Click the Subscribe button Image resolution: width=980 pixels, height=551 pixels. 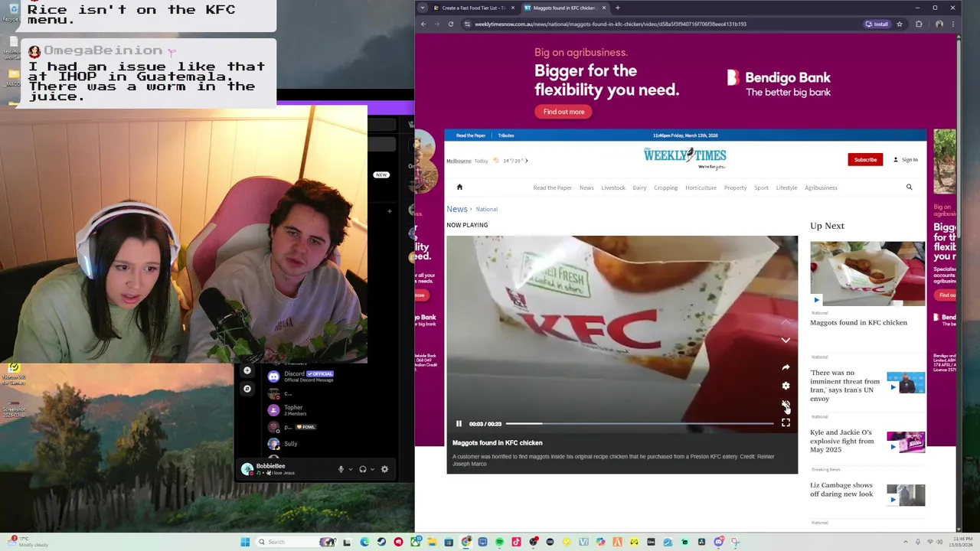pyautogui.click(x=865, y=159)
